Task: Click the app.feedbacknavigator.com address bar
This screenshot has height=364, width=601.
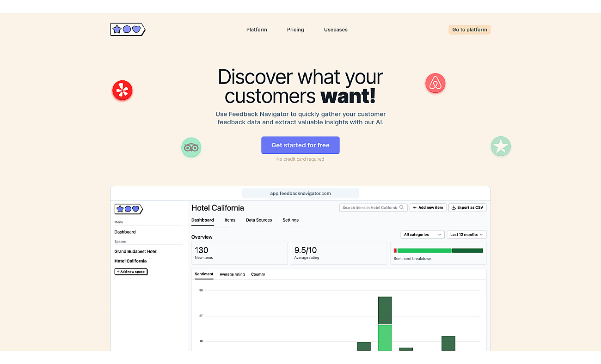Action: [300, 193]
